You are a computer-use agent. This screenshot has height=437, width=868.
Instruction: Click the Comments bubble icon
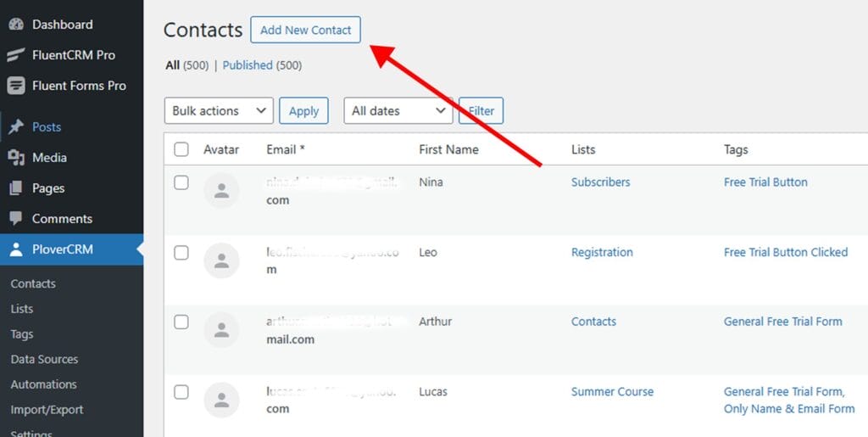tap(16, 219)
